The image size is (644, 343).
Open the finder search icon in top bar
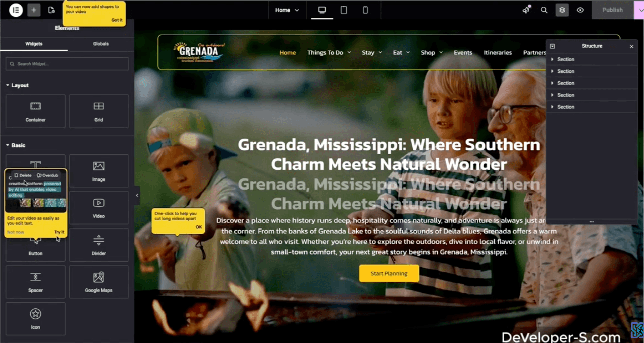coord(544,10)
